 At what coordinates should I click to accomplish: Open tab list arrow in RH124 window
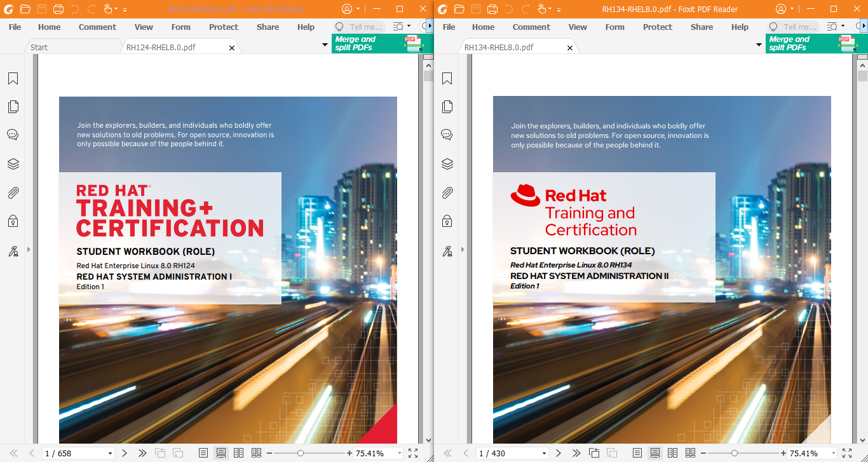coord(325,44)
